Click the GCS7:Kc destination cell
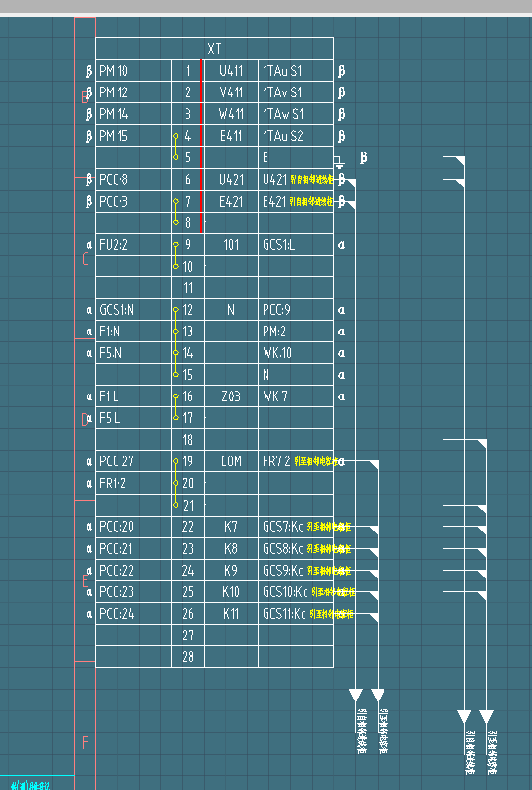The image size is (532, 790). pos(296,527)
